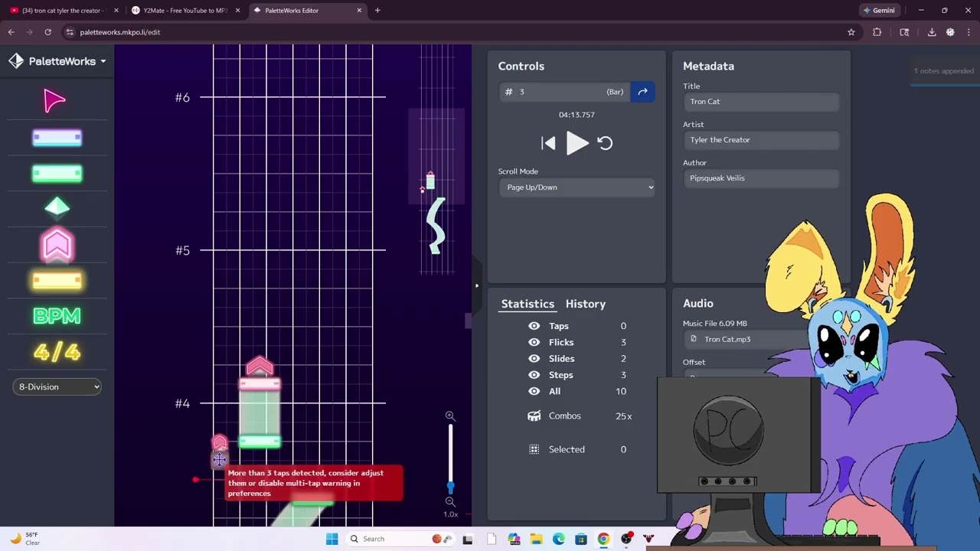The height and width of the screenshot is (551, 980).
Task: Open the Scroll Mode dropdown
Action: [577, 187]
